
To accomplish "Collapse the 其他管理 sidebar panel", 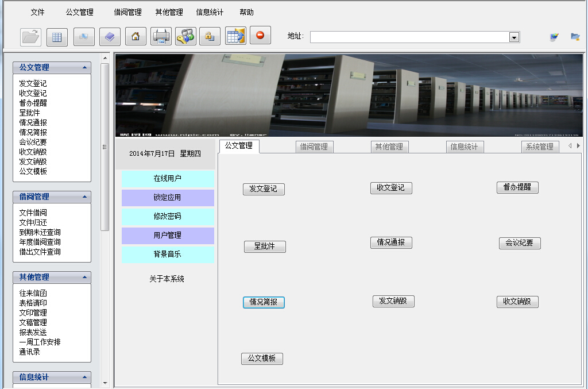I will 85,277.
